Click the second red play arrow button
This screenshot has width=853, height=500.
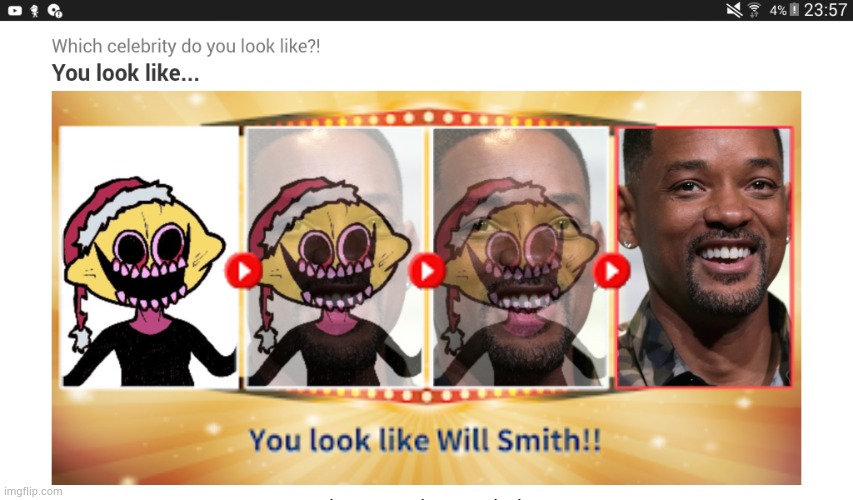[x=427, y=270]
